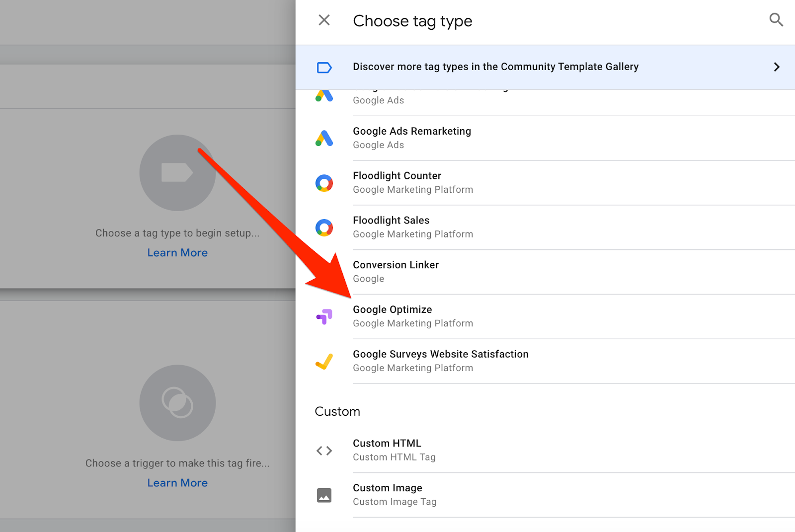
Task: Choose Custom HTML tag type
Action: point(545,451)
